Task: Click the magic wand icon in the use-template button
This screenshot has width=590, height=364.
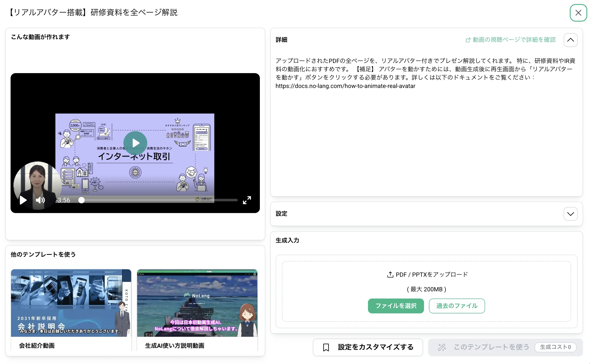Action: [442, 347]
